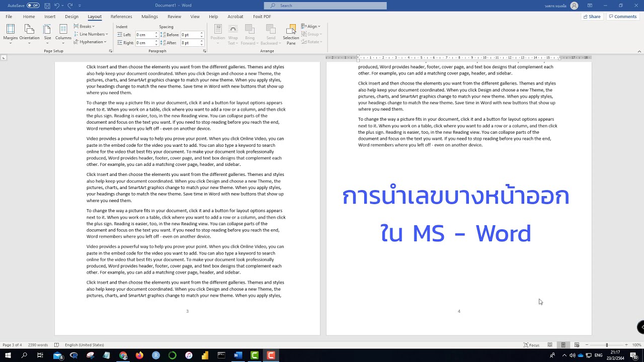Open the Selection Pane
This screenshot has width=644, height=362.
pyautogui.click(x=291, y=34)
